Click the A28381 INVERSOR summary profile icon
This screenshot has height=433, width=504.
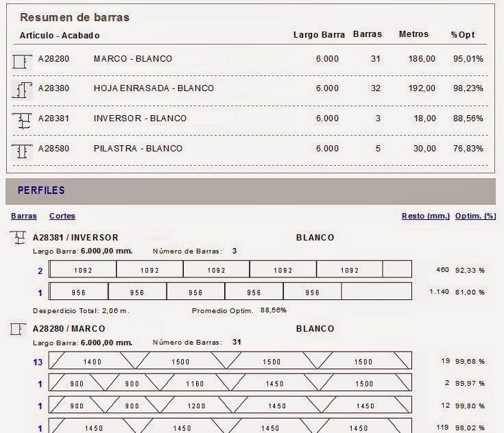[x=22, y=119]
